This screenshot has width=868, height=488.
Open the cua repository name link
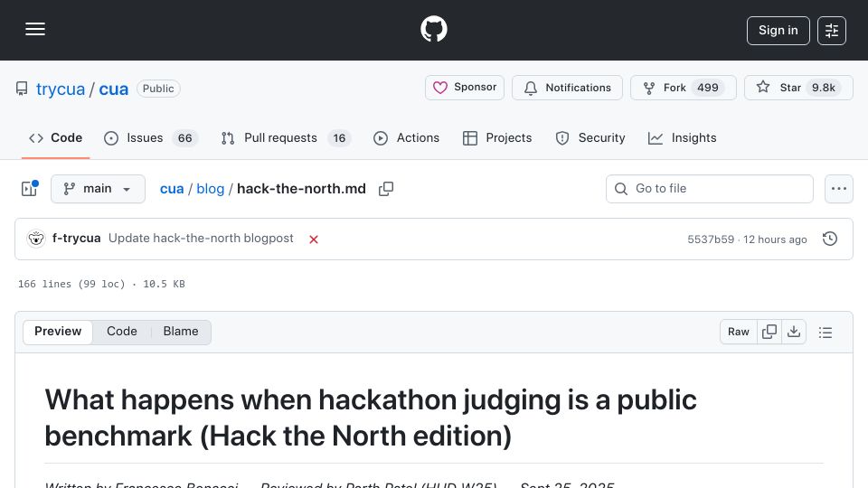click(x=114, y=89)
